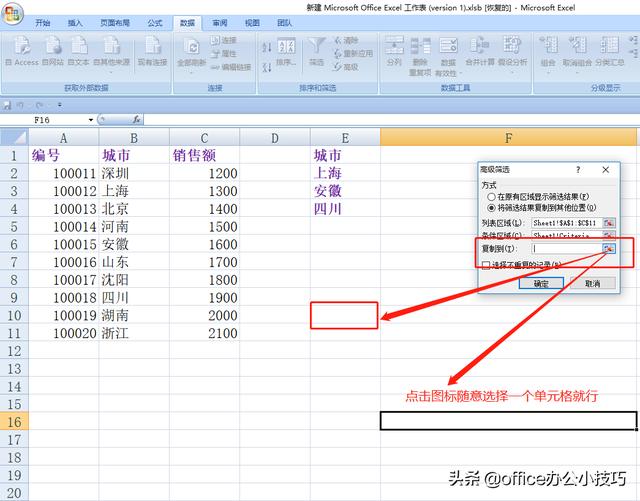Click the 连接 connections ribbon item

(x=224, y=40)
